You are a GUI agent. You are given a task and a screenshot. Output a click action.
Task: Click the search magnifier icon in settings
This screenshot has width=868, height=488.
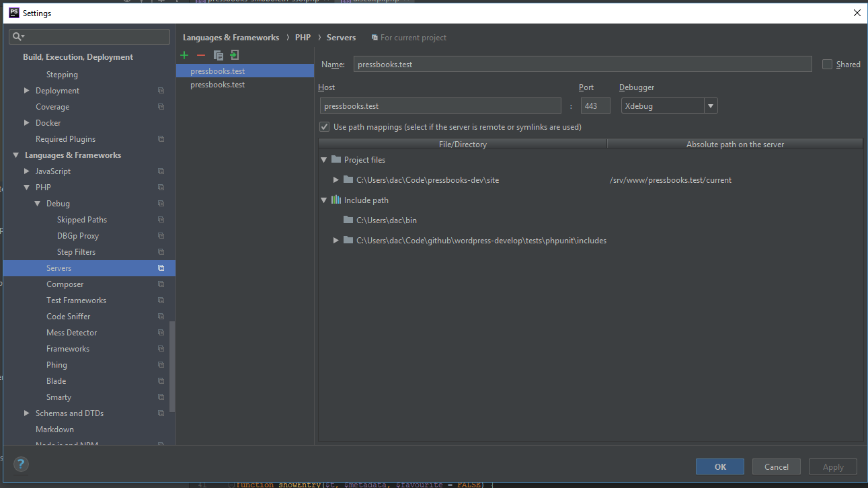(18, 36)
